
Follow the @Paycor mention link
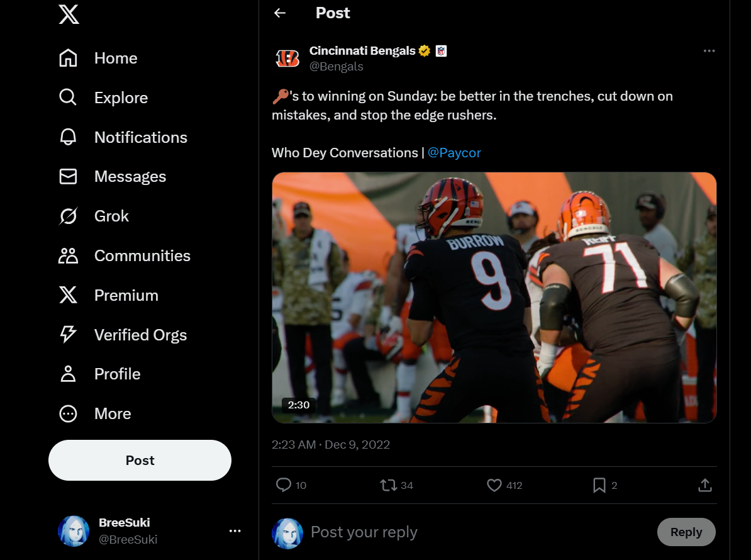[454, 153]
